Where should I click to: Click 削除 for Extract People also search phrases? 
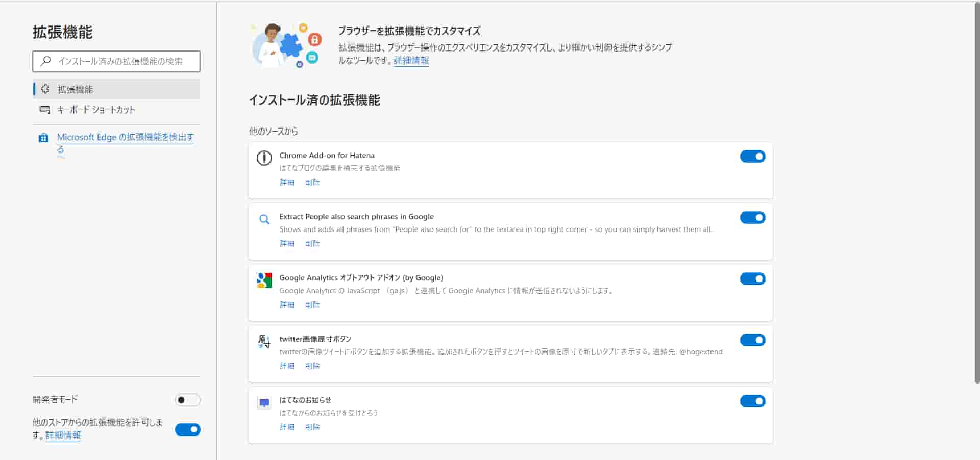pyautogui.click(x=312, y=243)
